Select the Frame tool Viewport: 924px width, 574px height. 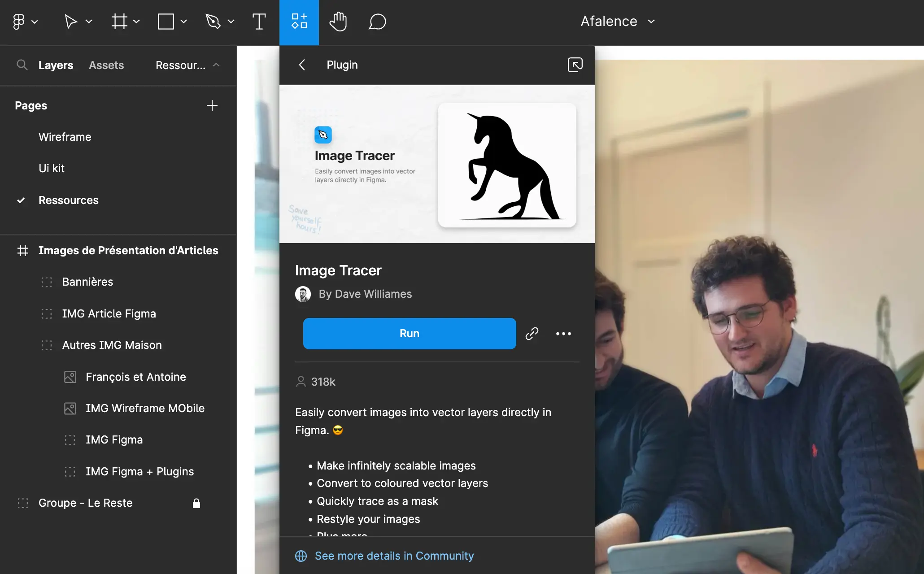tap(119, 22)
